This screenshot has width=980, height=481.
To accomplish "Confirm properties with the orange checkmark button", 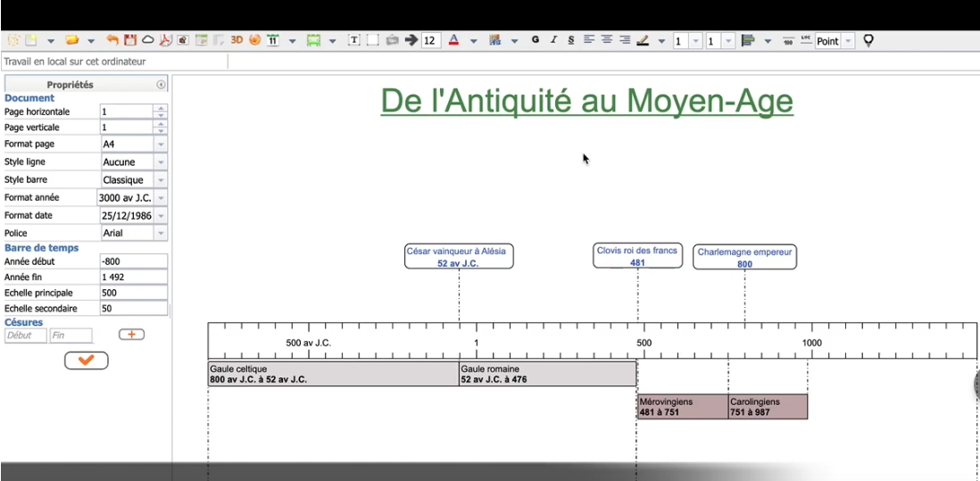I will click(x=87, y=361).
